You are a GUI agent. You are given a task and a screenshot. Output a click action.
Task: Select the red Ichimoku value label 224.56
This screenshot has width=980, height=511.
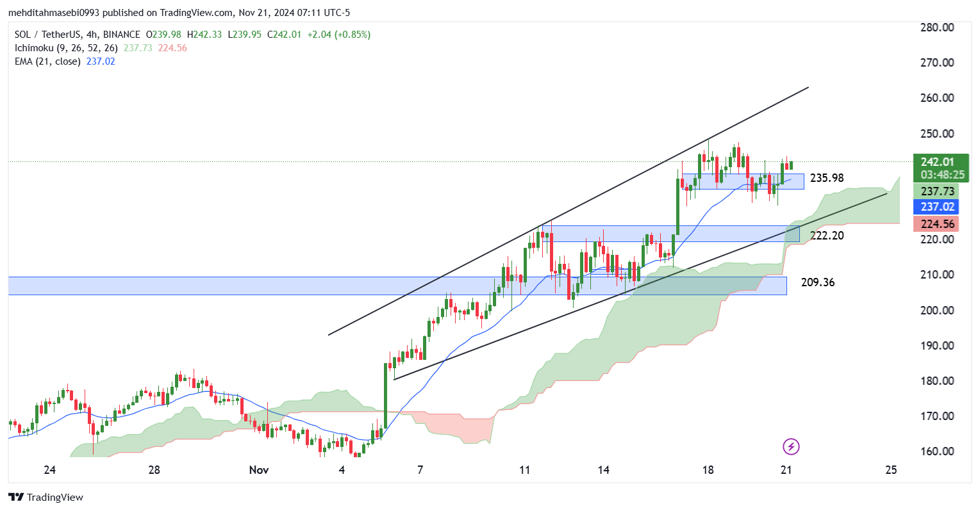937,224
